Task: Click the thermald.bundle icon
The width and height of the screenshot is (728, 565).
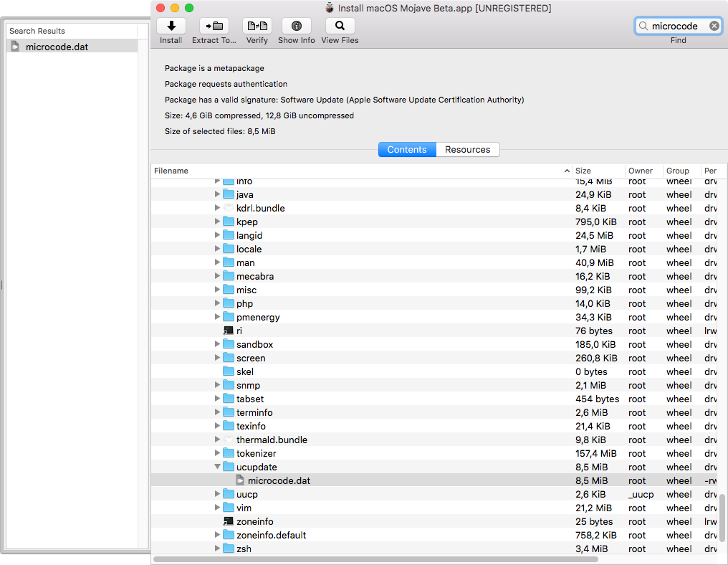Action: tap(229, 440)
